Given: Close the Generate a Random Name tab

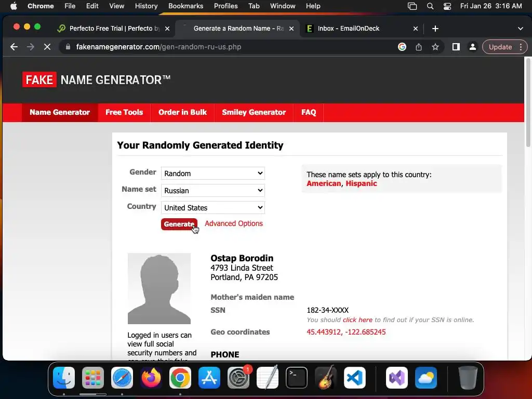Looking at the screenshot, I should (x=291, y=29).
